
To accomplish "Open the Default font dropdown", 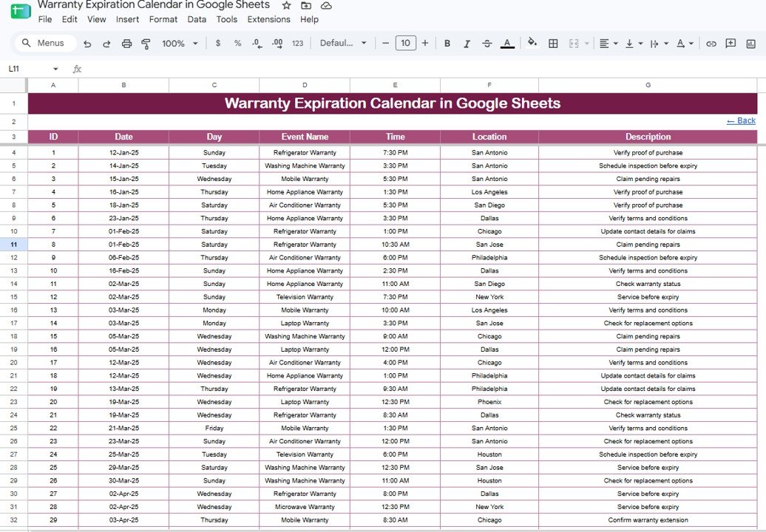I will point(343,43).
